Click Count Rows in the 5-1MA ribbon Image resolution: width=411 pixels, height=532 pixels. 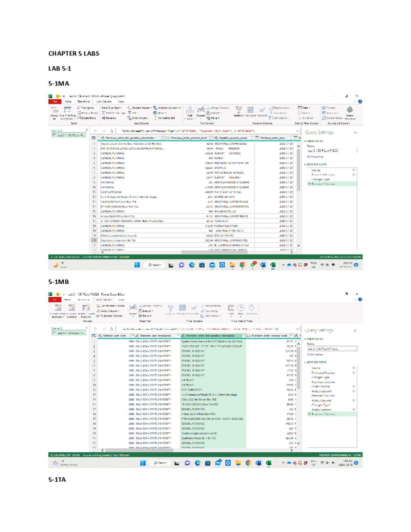point(87,118)
